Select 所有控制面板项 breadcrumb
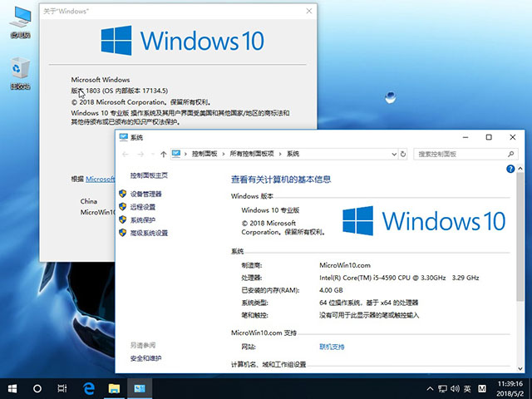The height and width of the screenshot is (399, 532). point(252,154)
